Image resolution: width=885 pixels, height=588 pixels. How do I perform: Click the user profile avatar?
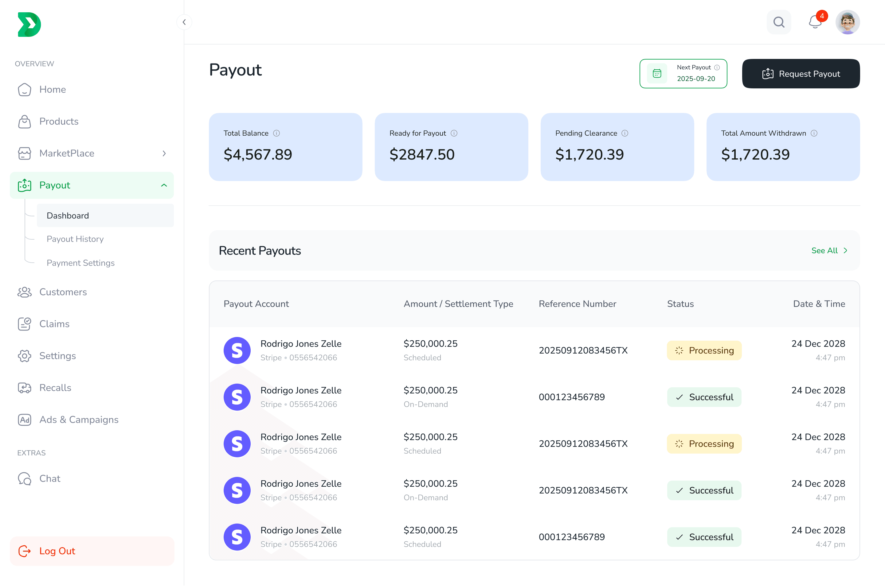coord(847,22)
